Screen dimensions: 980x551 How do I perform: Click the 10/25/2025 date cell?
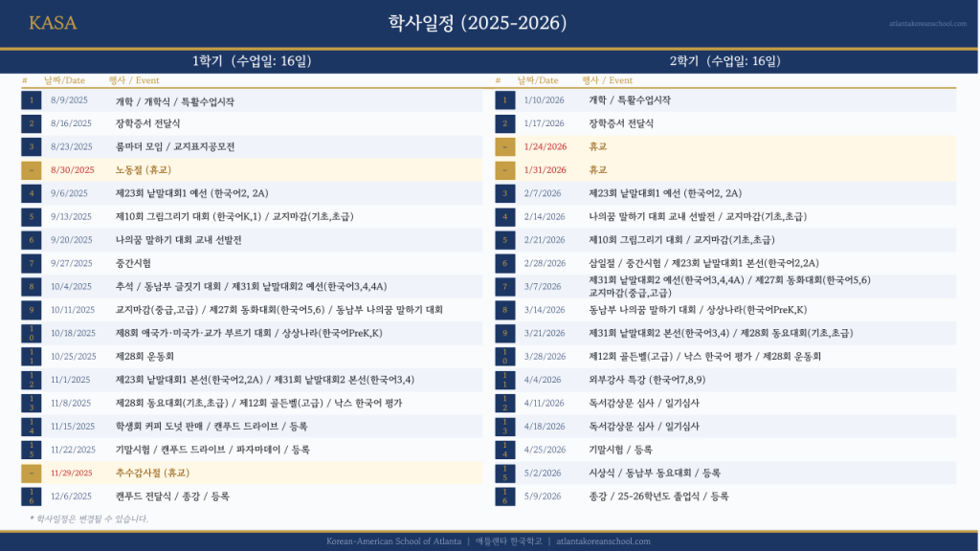pos(73,357)
